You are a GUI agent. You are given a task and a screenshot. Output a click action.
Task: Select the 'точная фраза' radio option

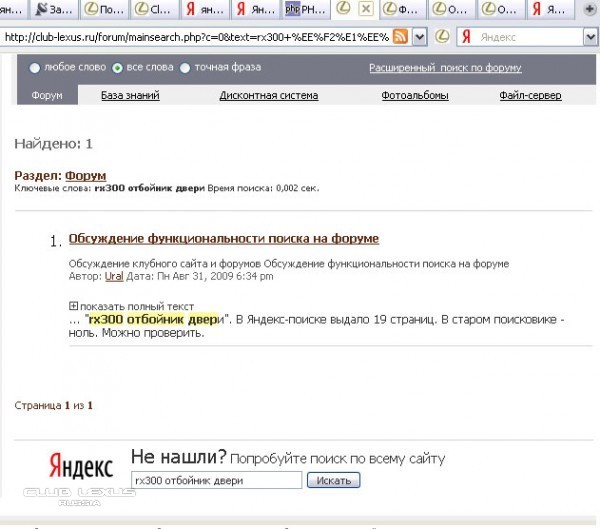coord(185,68)
